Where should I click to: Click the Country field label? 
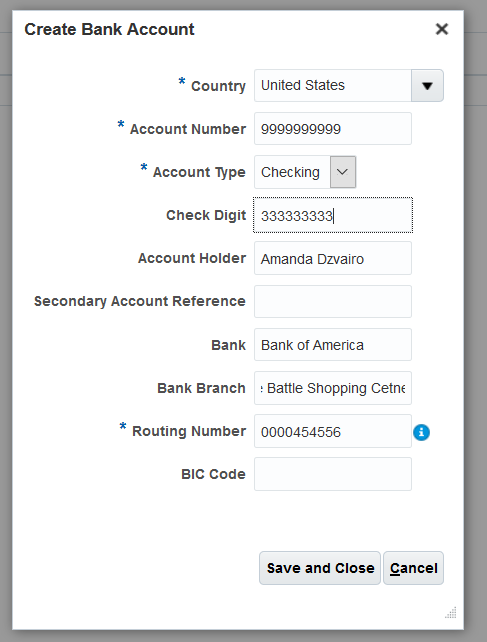(x=218, y=86)
